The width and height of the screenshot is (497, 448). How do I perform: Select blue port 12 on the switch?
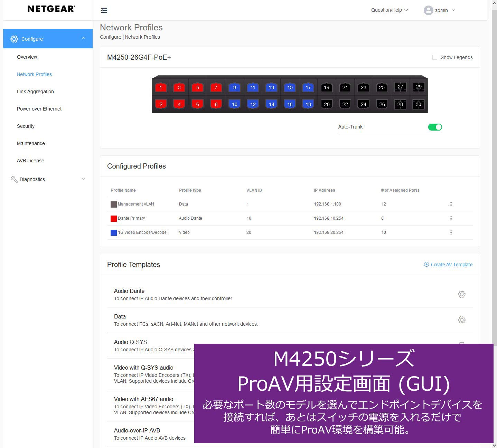tap(253, 104)
